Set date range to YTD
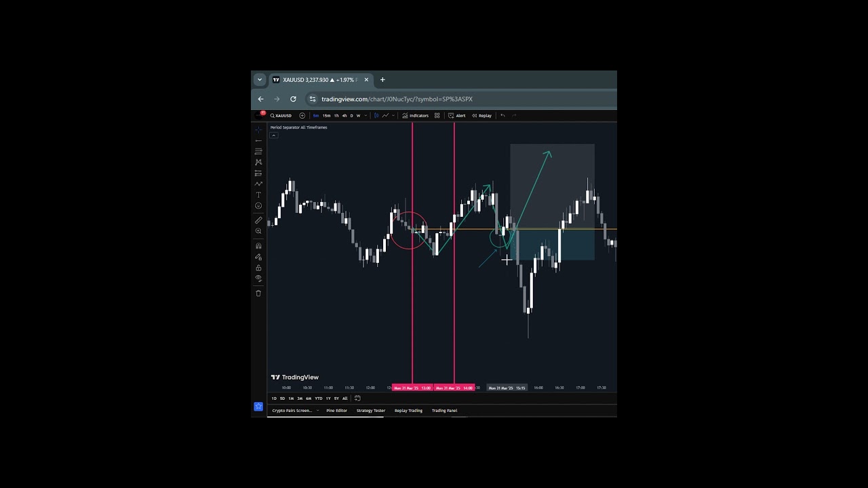 [x=319, y=399]
